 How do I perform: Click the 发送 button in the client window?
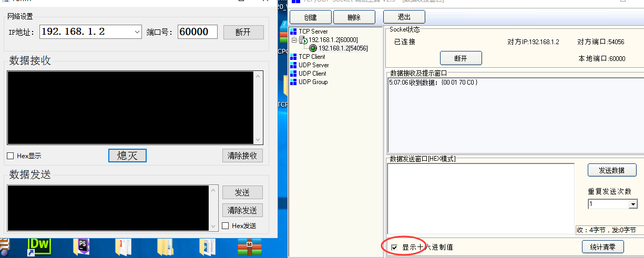point(242,193)
